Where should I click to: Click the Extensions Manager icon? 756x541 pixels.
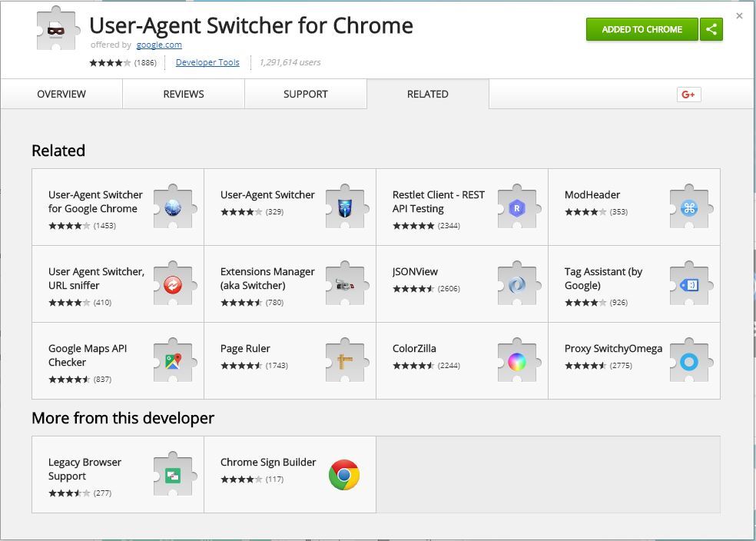click(x=346, y=284)
